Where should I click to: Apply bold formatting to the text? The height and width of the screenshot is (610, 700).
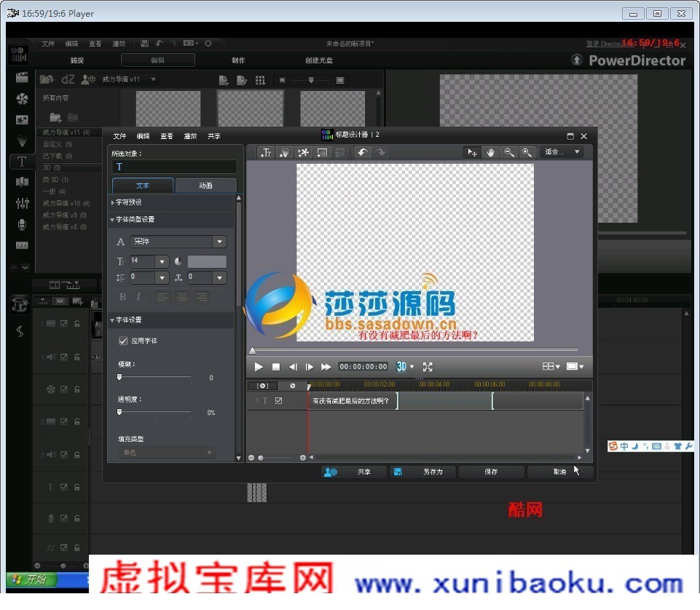pos(122,297)
